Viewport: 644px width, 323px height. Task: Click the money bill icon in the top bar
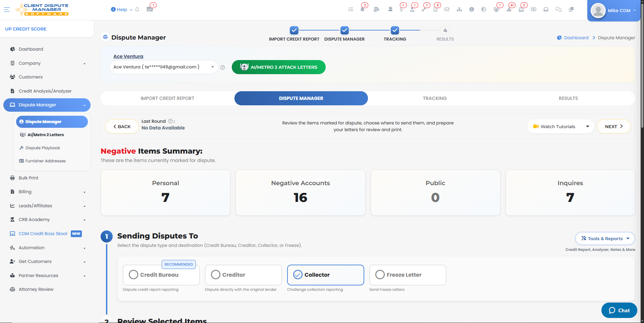(x=534, y=9)
